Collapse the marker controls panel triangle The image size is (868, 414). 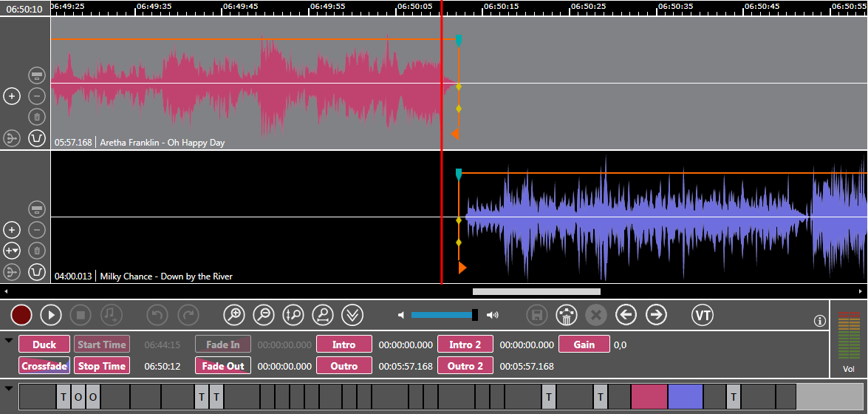[9, 341]
